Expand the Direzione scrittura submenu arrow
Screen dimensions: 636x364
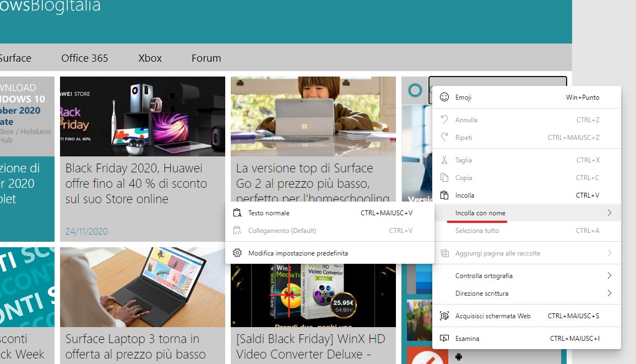coord(609,293)
